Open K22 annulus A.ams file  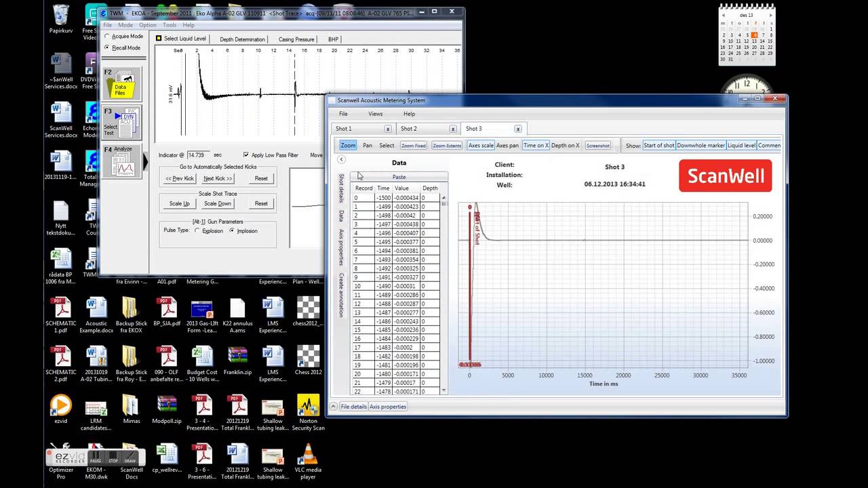(x=237, y=316)
